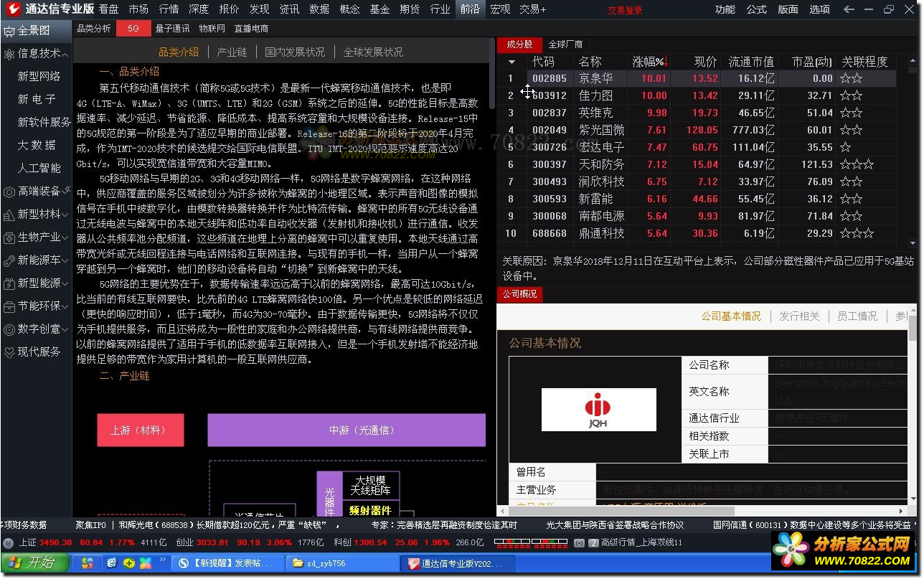Click the camera icon in status bar
Screen dimensions: 924x579
coord(579,543)
